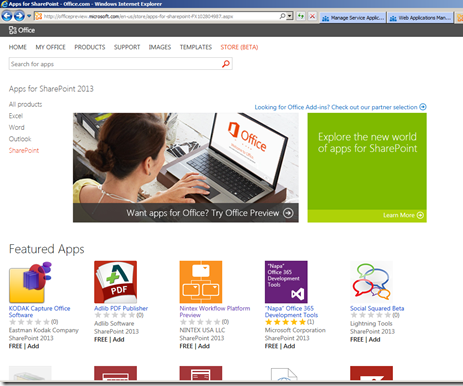
Task: Open the HOME menu item
Action: click(18, 47)
